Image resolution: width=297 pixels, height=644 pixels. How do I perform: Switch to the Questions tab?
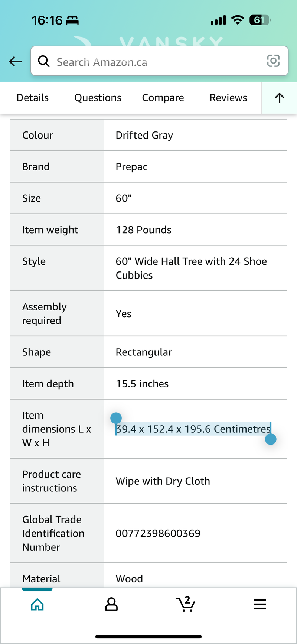click(98, 98)
